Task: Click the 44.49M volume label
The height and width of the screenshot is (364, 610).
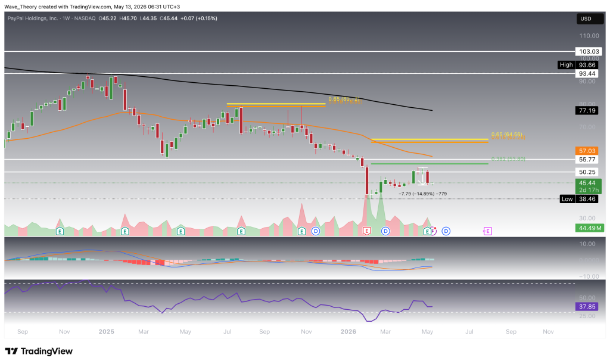Action: coord(590,228)
